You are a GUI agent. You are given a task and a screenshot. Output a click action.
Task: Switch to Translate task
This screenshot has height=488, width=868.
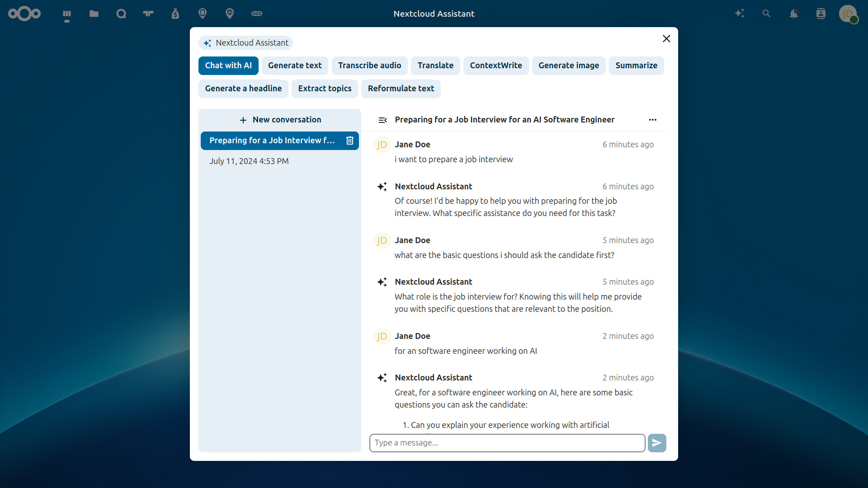tap(435, 66)
